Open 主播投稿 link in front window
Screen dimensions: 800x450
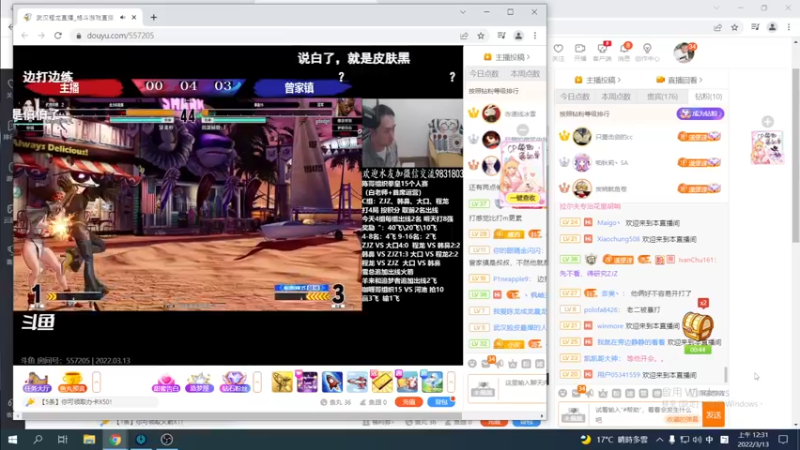point(506,57)
